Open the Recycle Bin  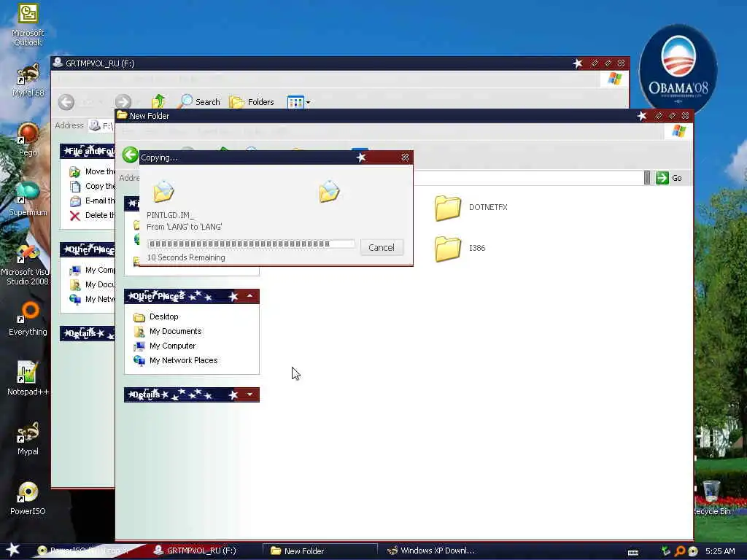tap(711, 497)
